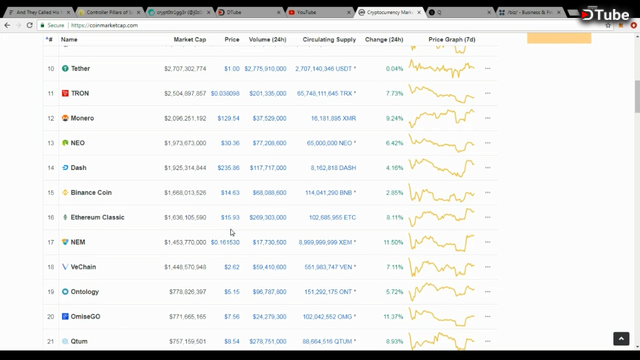Viewport: 640px width, 360px height.
Task: Open the Tether coin name link
Action: point(80,69)
